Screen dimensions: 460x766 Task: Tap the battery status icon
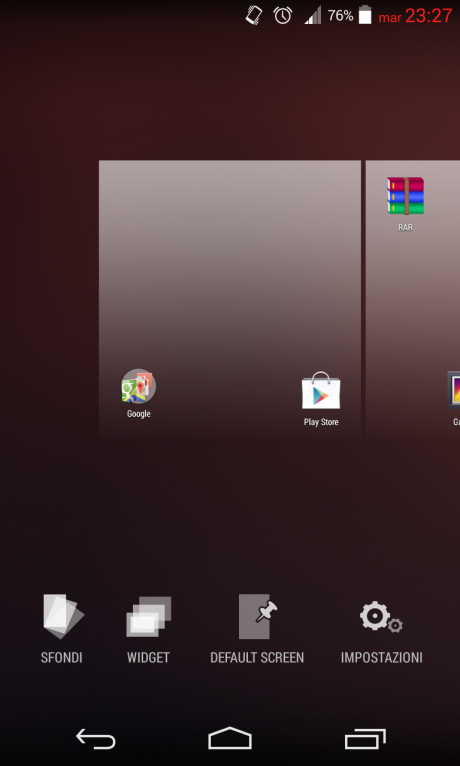(365, 15)
